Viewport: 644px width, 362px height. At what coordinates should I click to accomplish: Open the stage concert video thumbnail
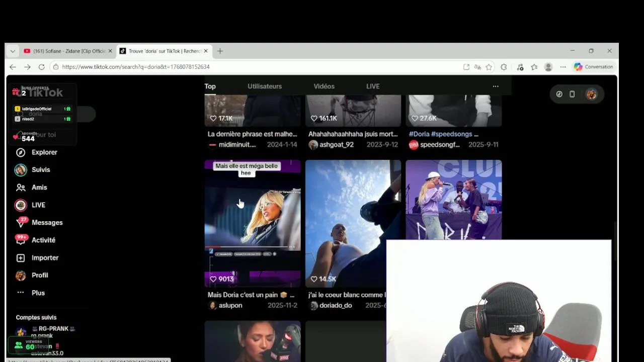[454, 200]
